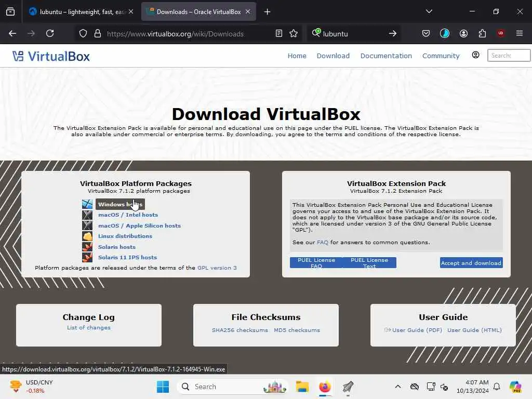532x399 pixels.
Task: Click the search go arrow beside lubuntu
Action: click(x=393, y=33)
